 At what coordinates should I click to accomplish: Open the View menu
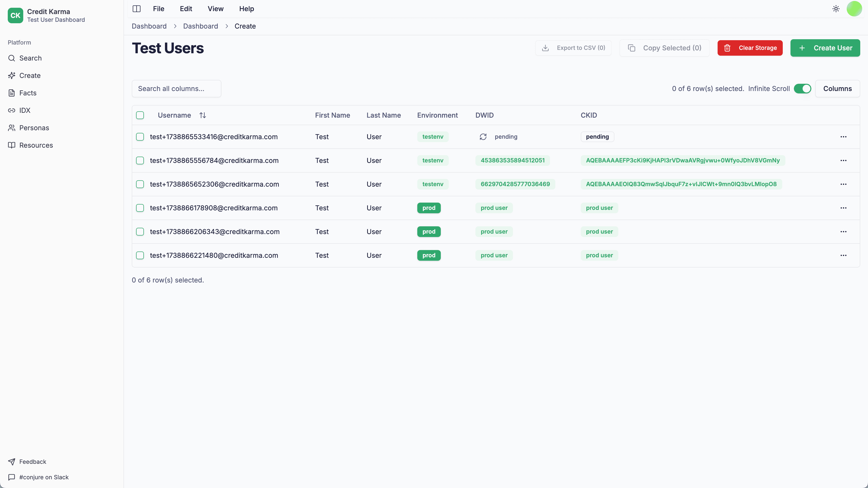point(215,9)
